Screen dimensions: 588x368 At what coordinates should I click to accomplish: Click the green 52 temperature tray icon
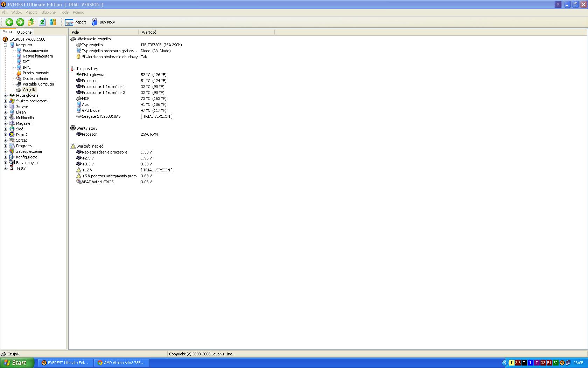555,363
